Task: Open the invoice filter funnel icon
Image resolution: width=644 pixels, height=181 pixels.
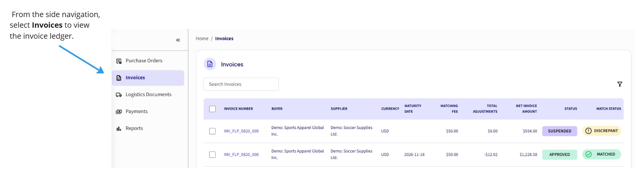Action: click(620, 84)
